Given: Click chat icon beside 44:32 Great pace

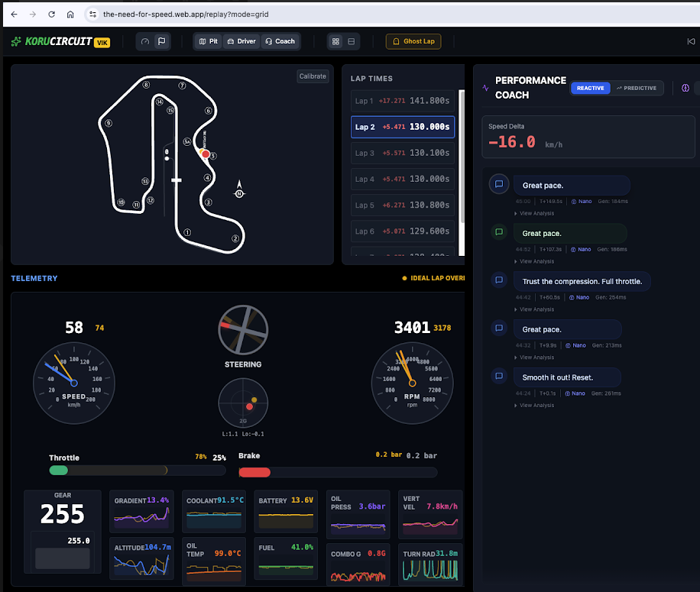Looking at the screenshot, I should (499, 328).
